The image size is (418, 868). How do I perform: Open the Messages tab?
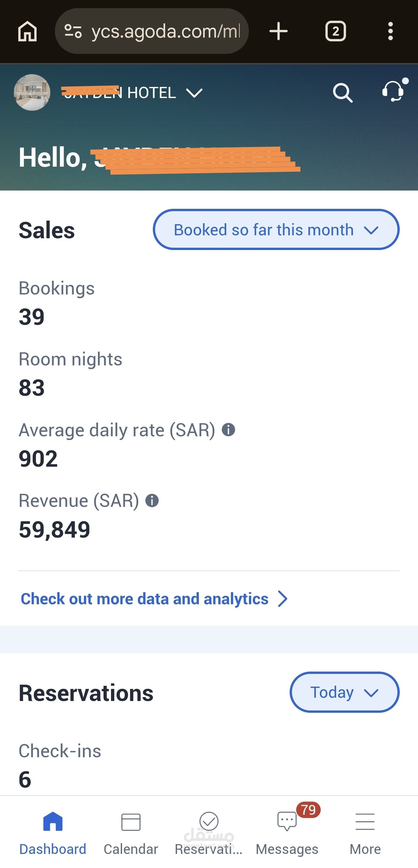point(287,833)
